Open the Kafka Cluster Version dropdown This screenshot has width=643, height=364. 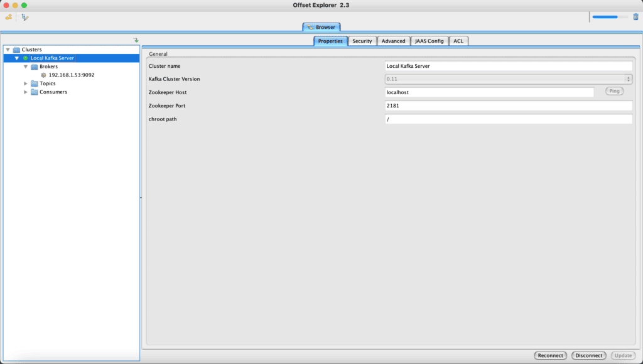509,79
